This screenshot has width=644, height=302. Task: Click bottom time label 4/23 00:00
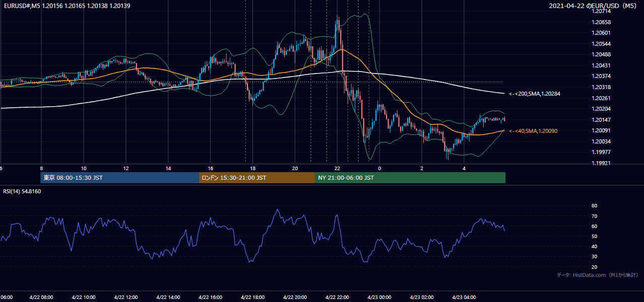(x=379, y=297)
